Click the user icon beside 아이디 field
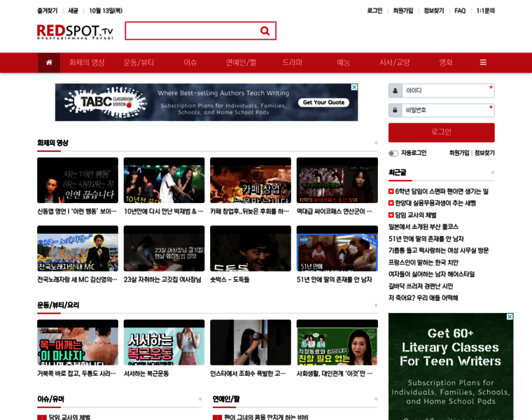This screenshot has width=532, height=420. pos(395,91)
